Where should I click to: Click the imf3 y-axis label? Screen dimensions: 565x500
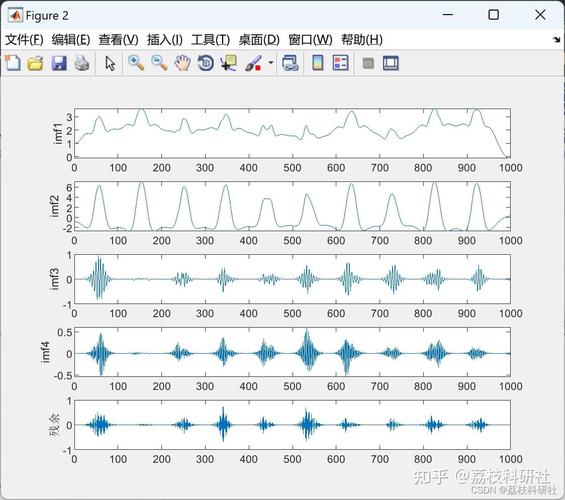point(54,279)
